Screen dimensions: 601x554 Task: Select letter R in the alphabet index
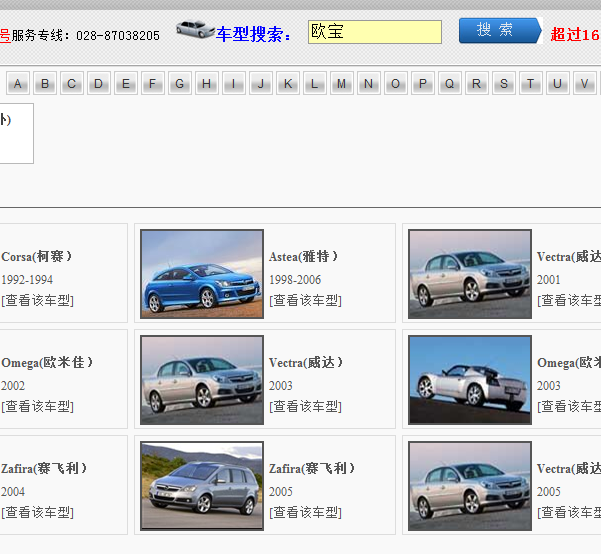point(477,83)
